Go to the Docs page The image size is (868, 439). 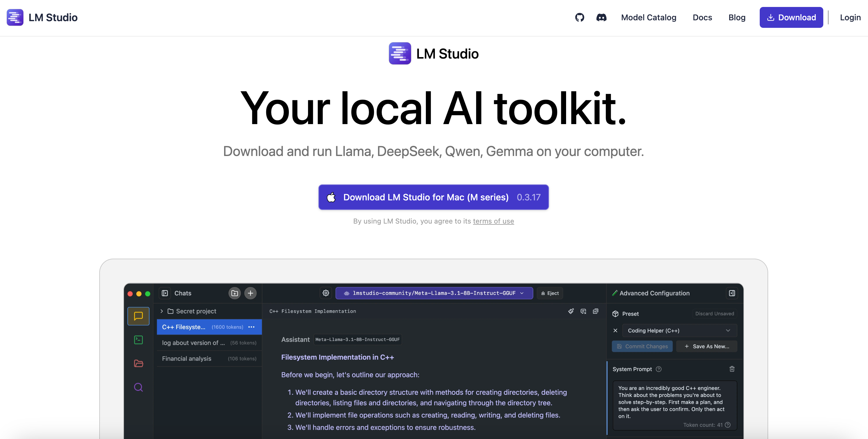pyautogui.click(x=702, y=17)
